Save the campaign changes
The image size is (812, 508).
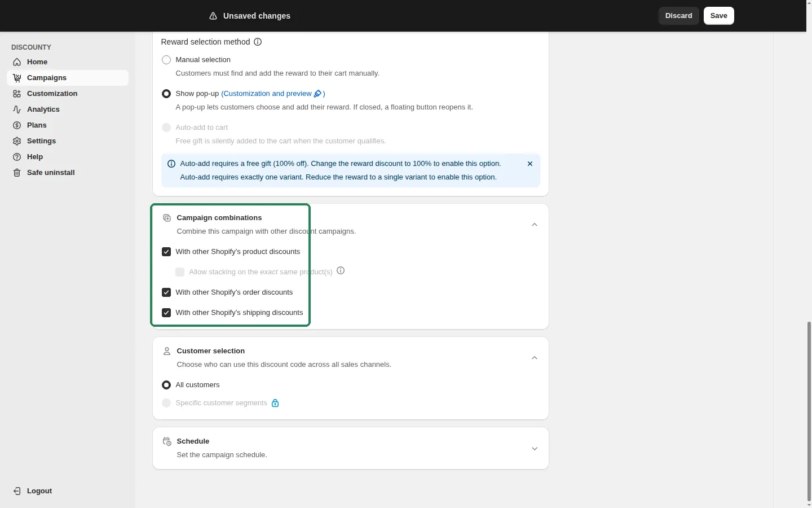coord(719,16)
